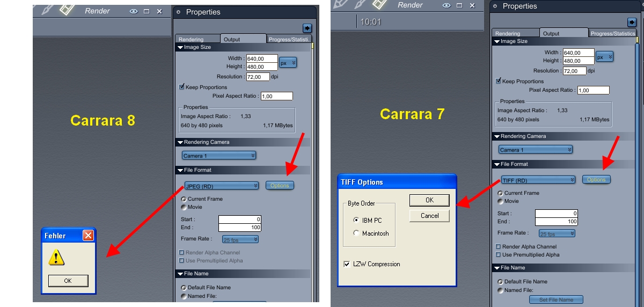
Task: Open the 25 fps dropdown in Carrara 8
Action: click(x=241, y=239)
